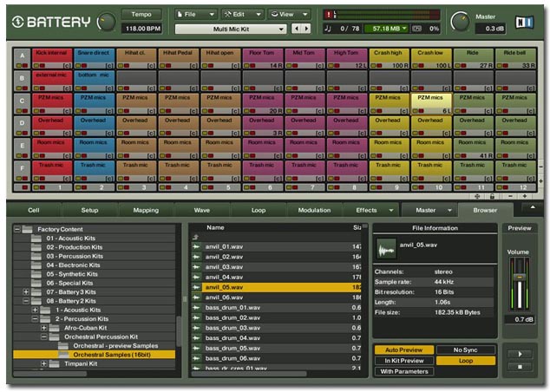
Task: Toggle mute on column 6 header
Action: (247, 188)
